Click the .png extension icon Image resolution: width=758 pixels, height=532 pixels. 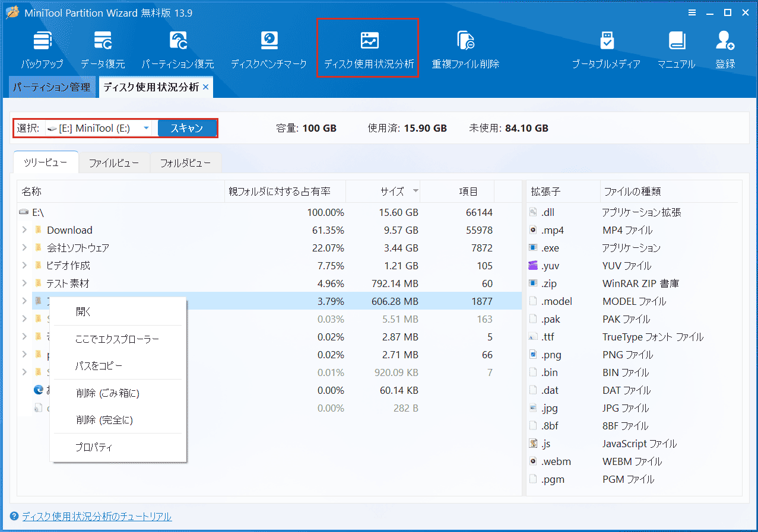pos(532,355)
